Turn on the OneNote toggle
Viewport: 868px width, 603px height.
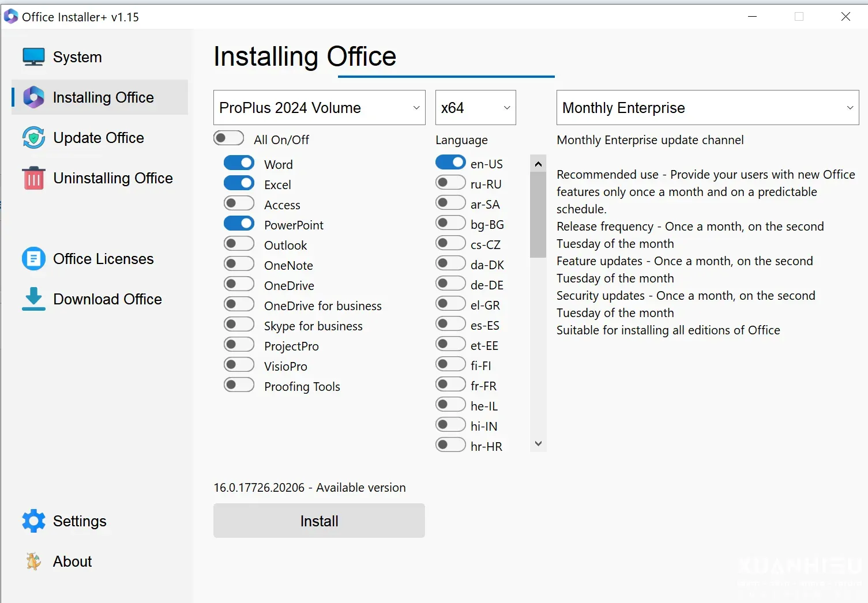tap(239, 264)
